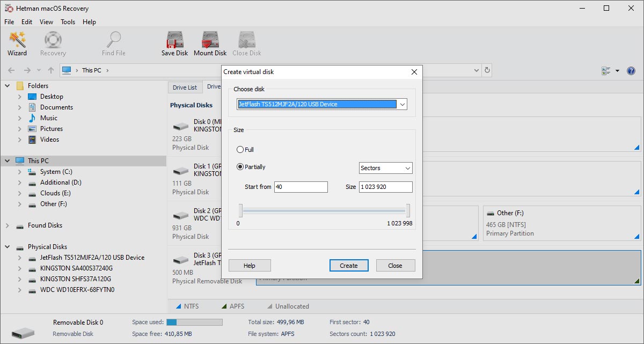644x344 pixels.
Task: Expand the System (C:) tree node
Action: tap(20, 172)
